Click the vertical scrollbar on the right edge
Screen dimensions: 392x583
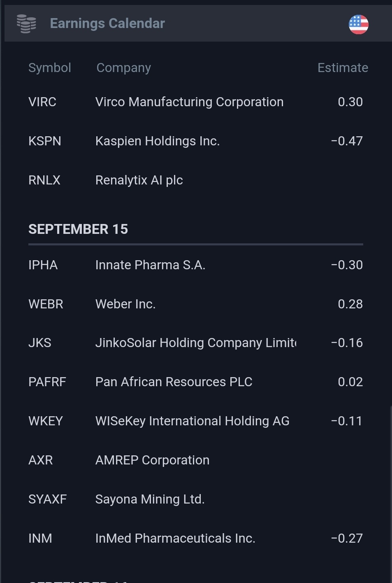click(x=390, y=494)
